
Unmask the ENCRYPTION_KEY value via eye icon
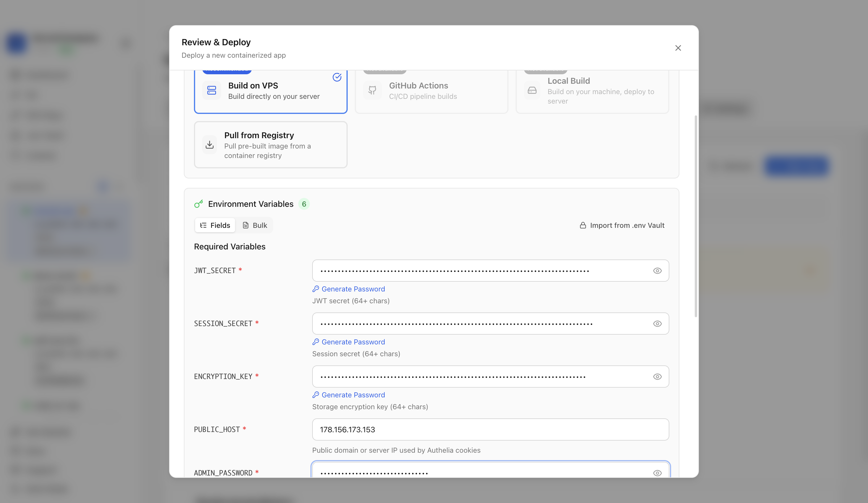(657, 376)
